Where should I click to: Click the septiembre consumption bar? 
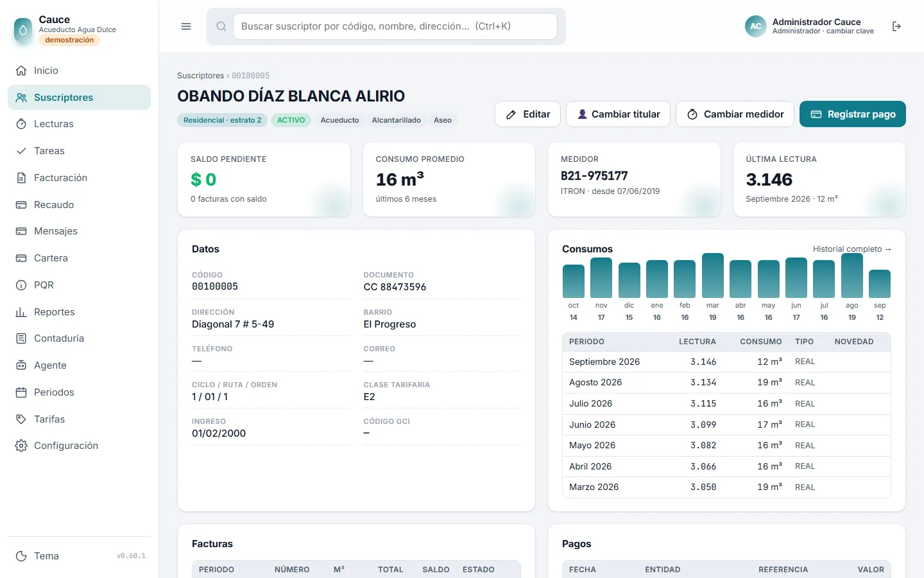point(880,284)
